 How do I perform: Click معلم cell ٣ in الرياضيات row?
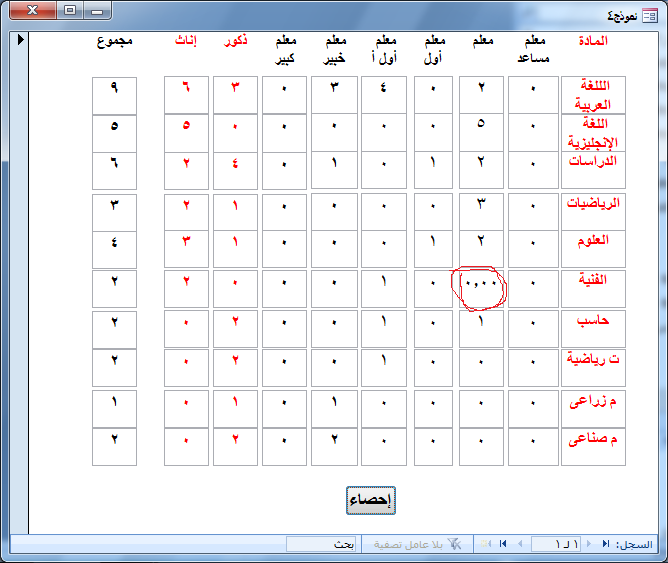click(x=481, y=212)
